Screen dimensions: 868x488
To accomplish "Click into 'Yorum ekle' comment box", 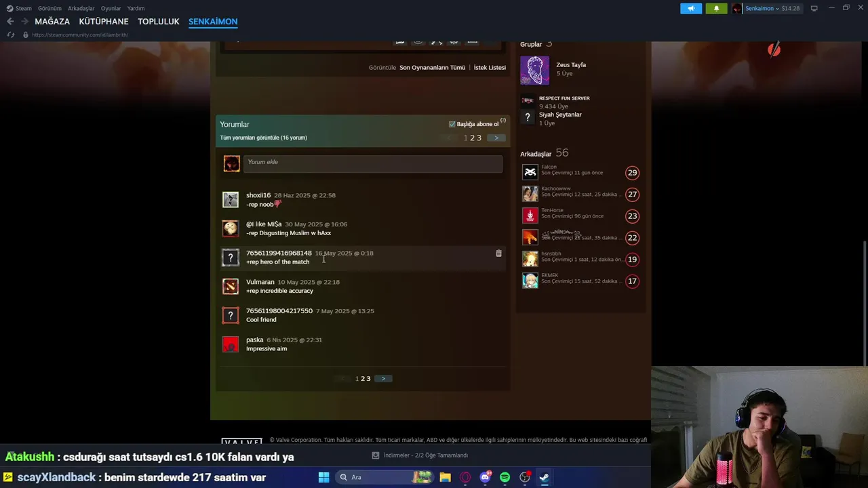I will click(373, 163).
